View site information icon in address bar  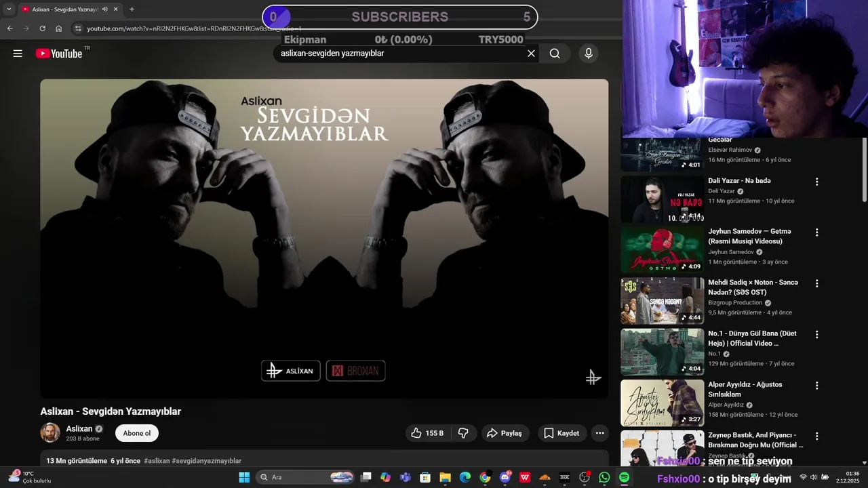click(78, 28)
